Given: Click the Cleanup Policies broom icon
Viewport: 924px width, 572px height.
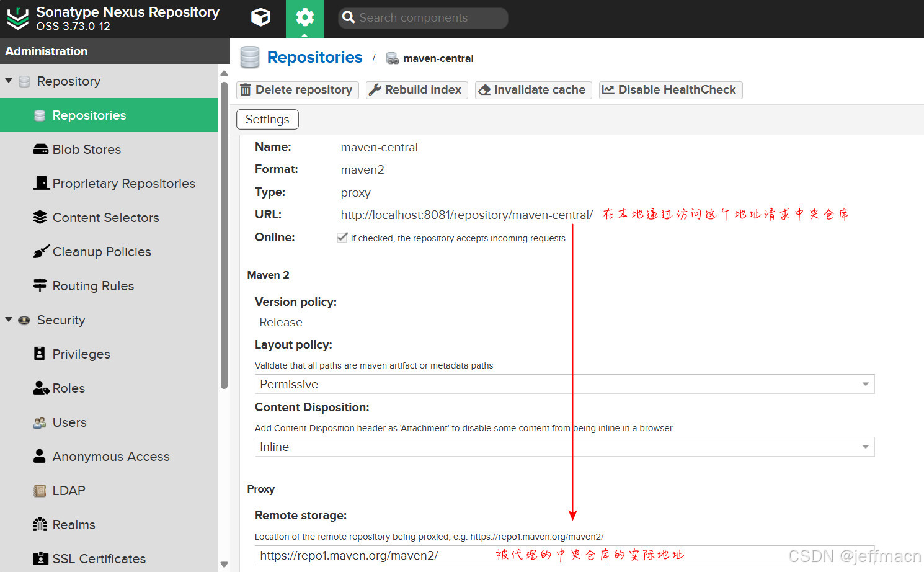Looking at the screenshot, I should pyautogui.click(x=41, y=251).
